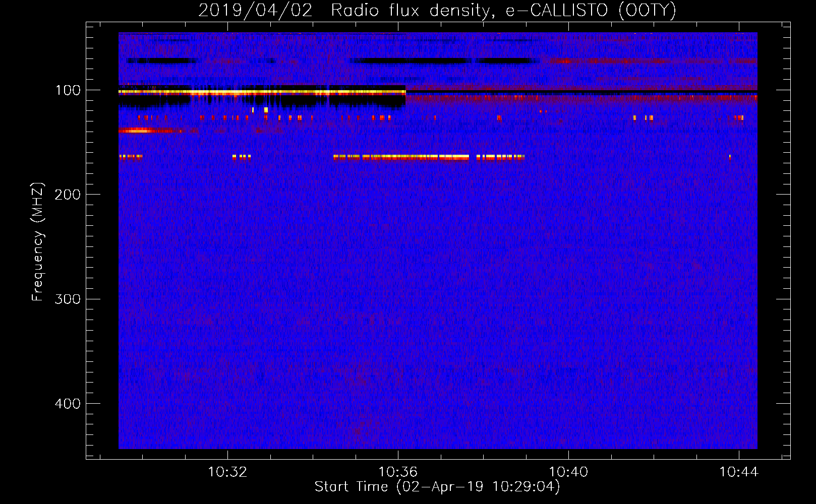Viewport: 816px width, 504px height.
Task: Click the 300 frequency tick label
Action: (68, 299)
